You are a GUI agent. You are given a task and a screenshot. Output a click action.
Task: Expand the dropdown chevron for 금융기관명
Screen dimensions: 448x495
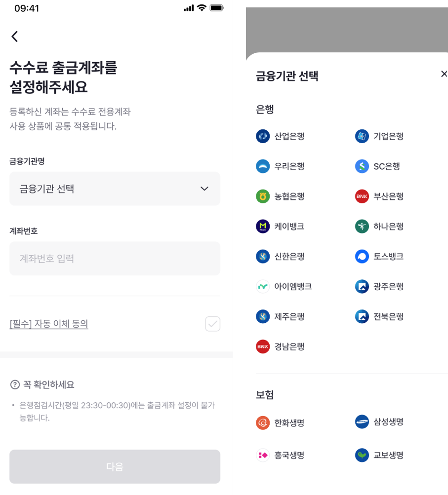(204, 189)
